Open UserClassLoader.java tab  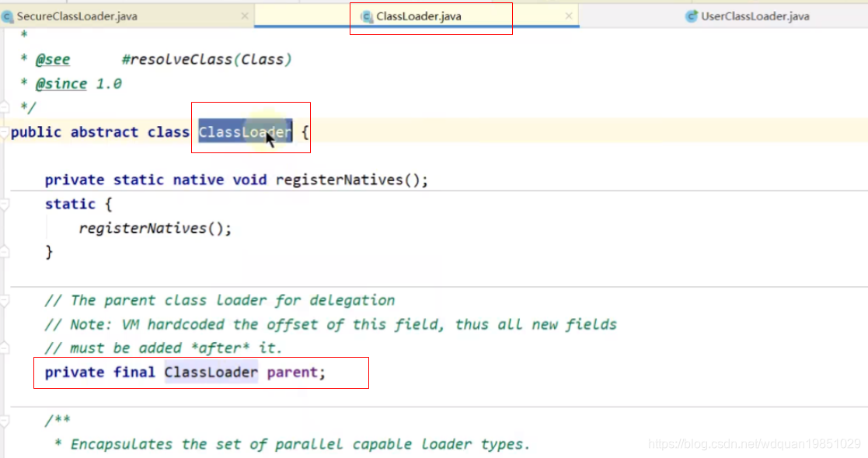755,16
